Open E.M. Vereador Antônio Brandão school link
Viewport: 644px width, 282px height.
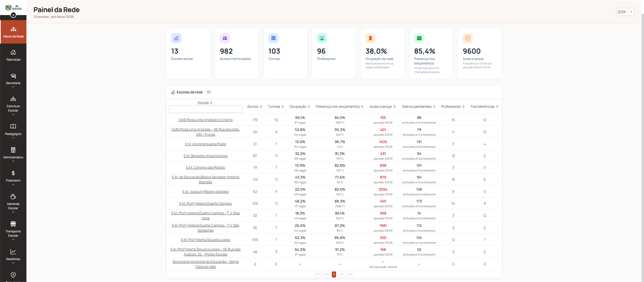[206, 180]
